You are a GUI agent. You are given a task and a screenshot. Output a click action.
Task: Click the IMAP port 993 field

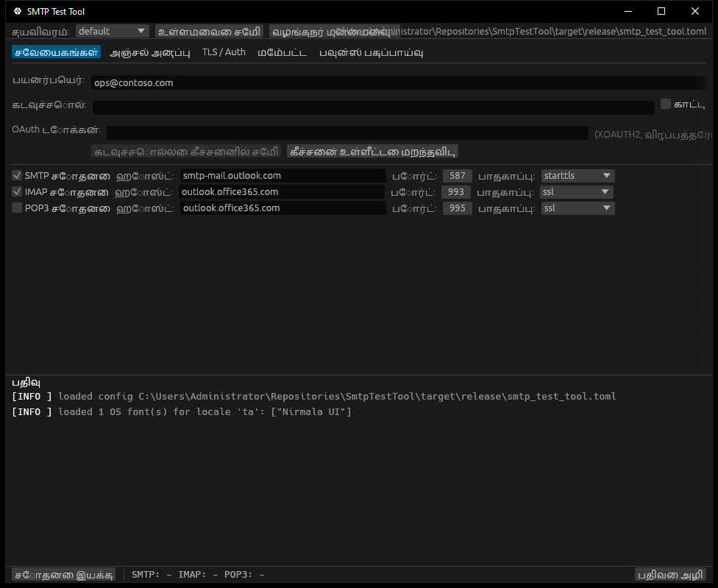[456, 192]
